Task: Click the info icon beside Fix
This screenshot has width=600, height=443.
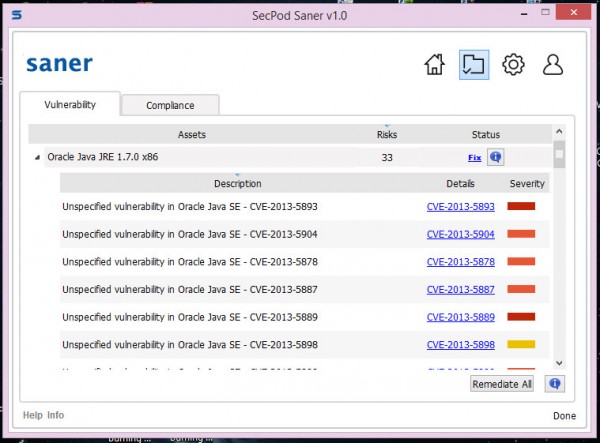Action: (496, 157)
